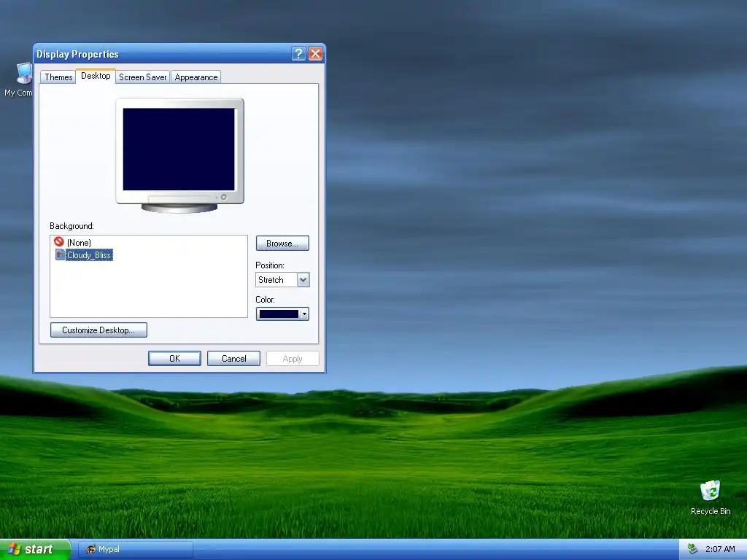Select the Cloudy_Bliss background entry

[89, 254]
